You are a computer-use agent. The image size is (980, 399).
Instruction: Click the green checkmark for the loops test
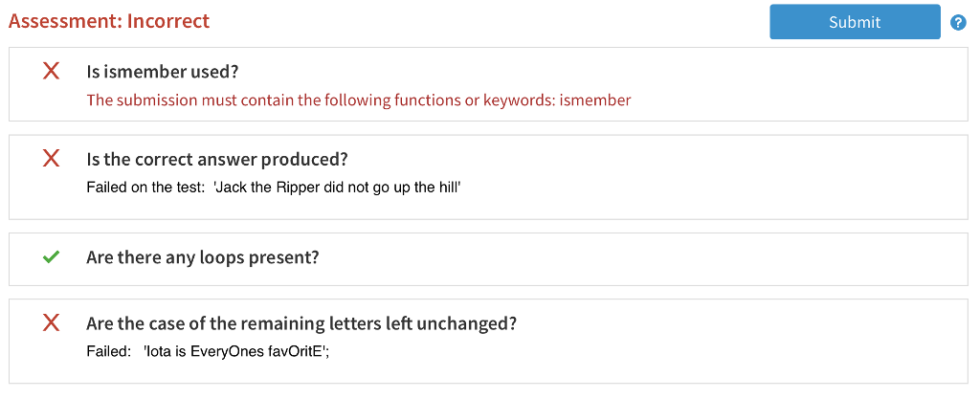click(52, 257)
